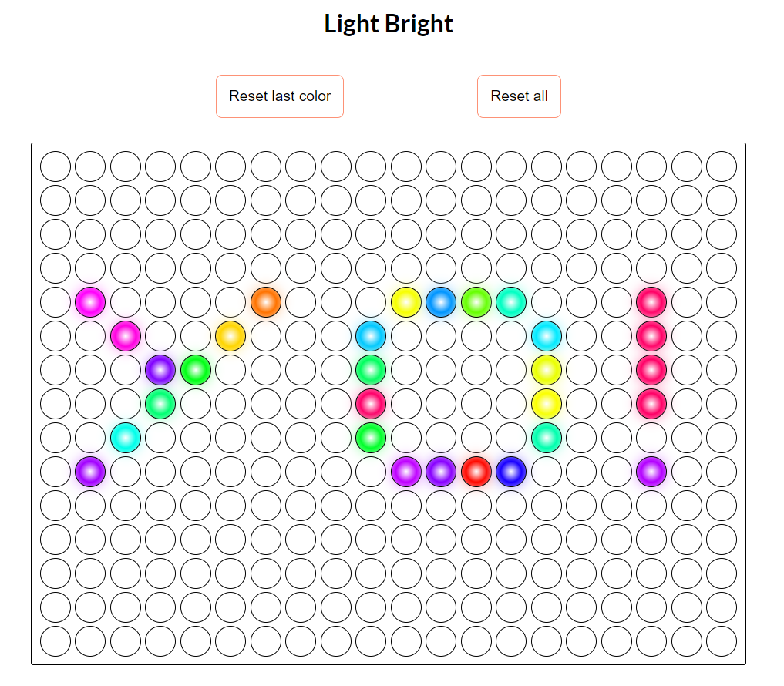Click the top-right empty peg of grid
The width and height of the screenshot is (784, 686).
[x=722, y=166]
